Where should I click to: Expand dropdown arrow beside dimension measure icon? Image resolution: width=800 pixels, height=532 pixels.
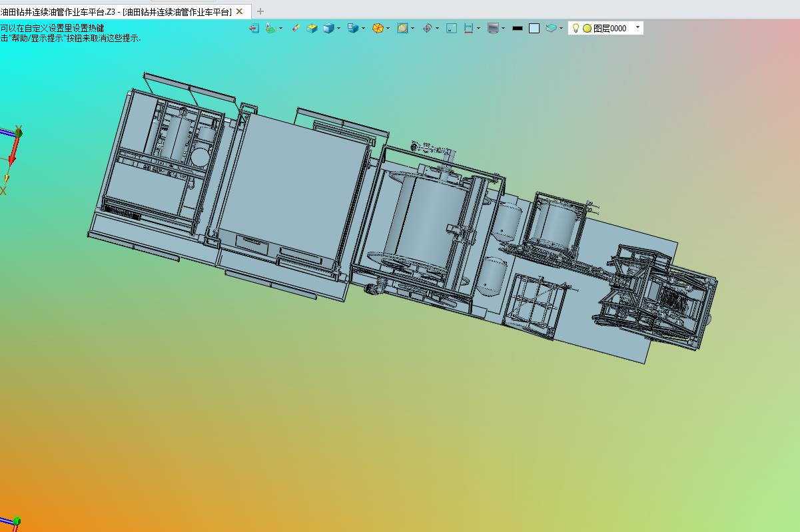[478, 29]
